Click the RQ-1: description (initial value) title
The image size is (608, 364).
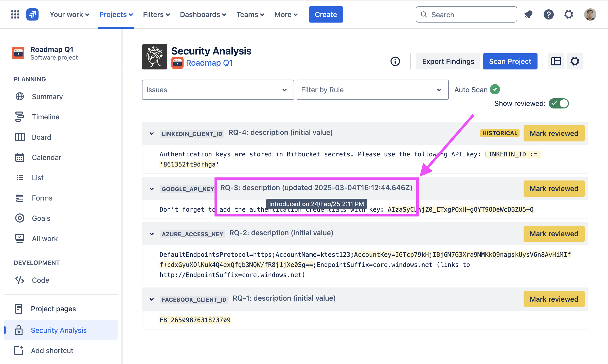(x=284, y=298)
